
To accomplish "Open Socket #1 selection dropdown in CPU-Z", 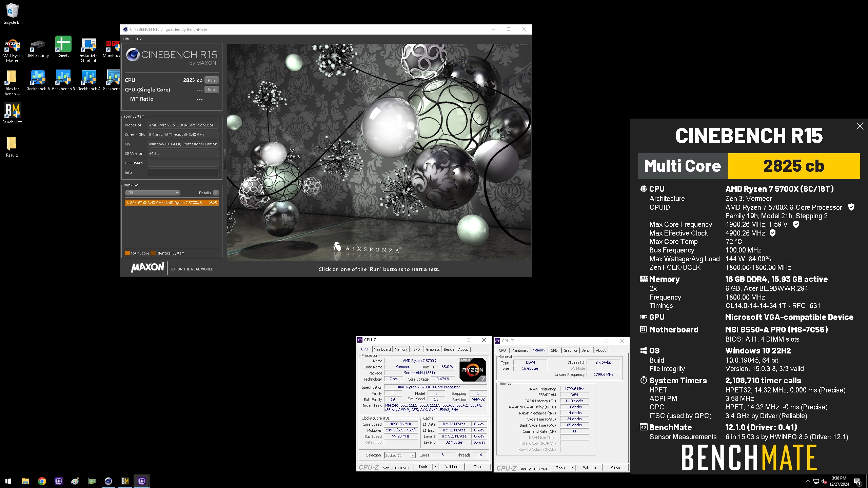I will point(400,455).
